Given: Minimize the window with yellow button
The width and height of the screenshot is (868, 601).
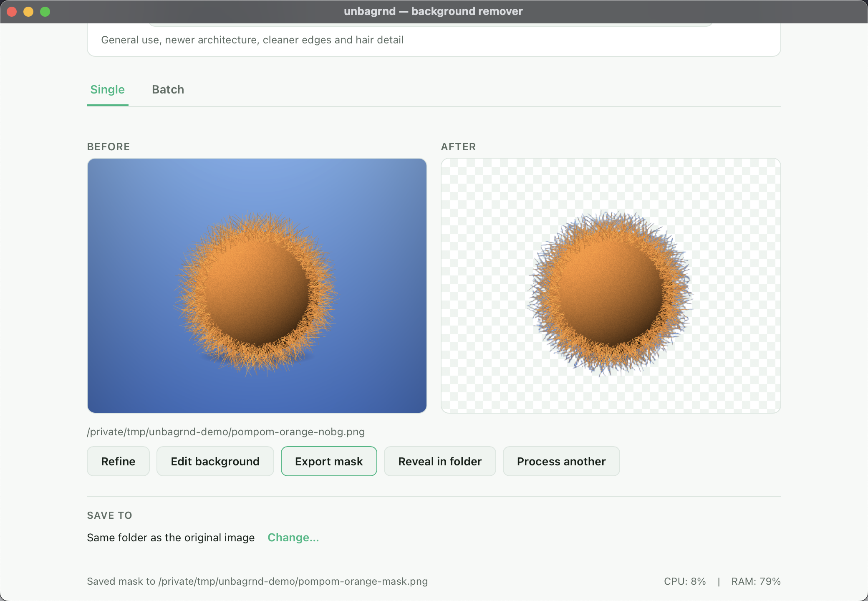Looking at the screenshot, I should pos(28,12).
